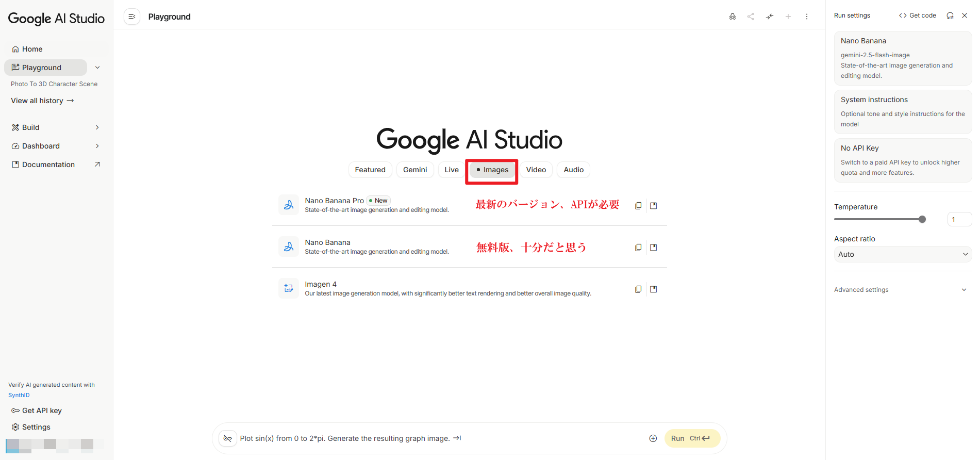Select the Audio tab
The width and height of the screenshot is (980, 460).
pyautogui.click(x=574, y=170)
